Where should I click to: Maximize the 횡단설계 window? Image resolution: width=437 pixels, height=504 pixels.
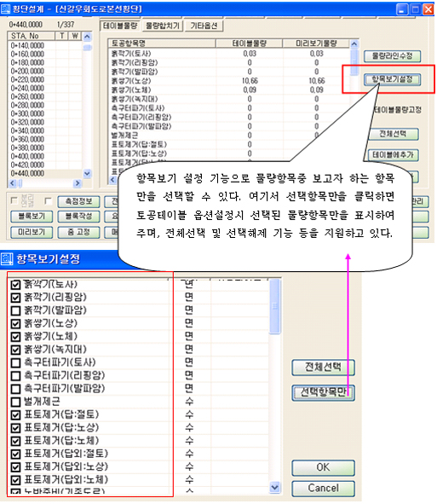[x=416, y=9]
